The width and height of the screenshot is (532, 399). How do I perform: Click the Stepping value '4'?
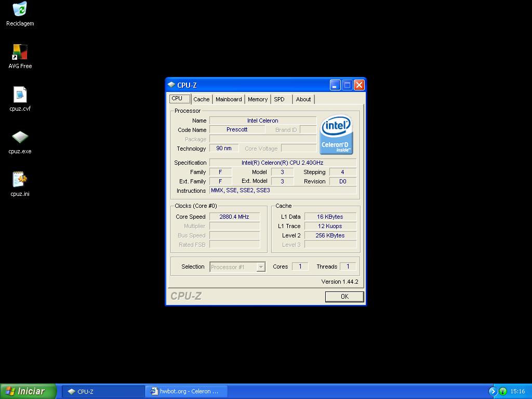(x=343, y=172)
